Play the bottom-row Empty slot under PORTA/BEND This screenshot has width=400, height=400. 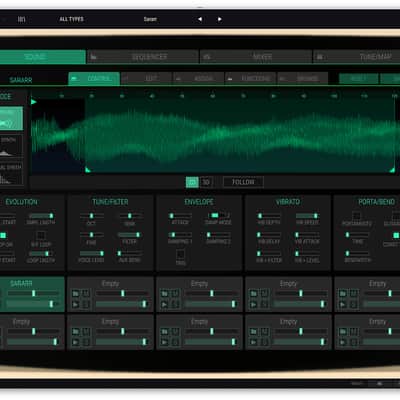pos(343,342)
